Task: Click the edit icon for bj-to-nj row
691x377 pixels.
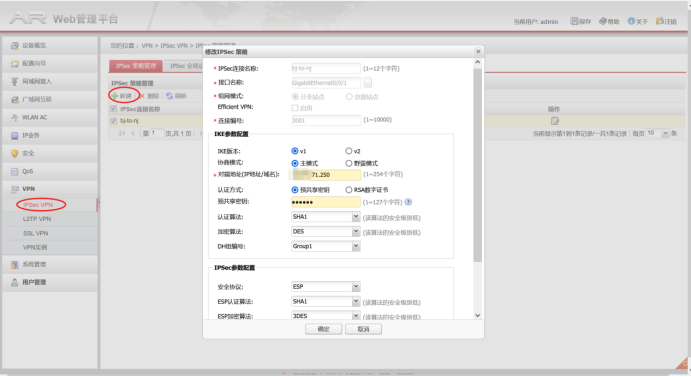Action: click(x=554, y=121)
